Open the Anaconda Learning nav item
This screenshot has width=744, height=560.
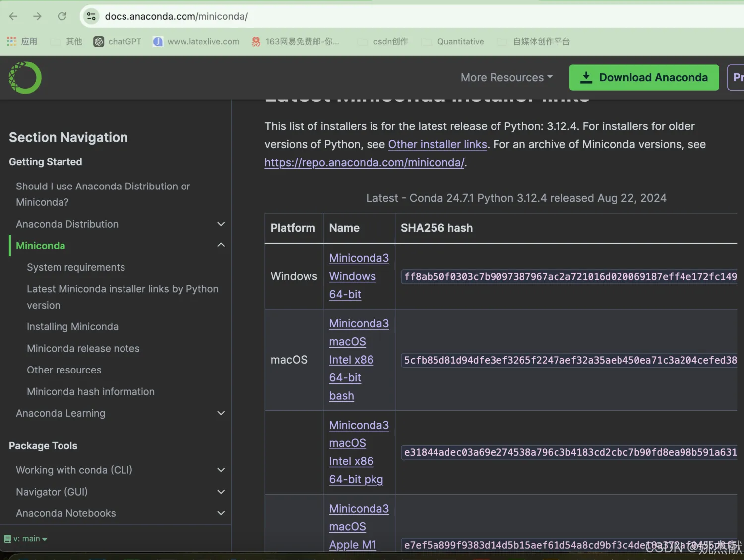[61, 413]
